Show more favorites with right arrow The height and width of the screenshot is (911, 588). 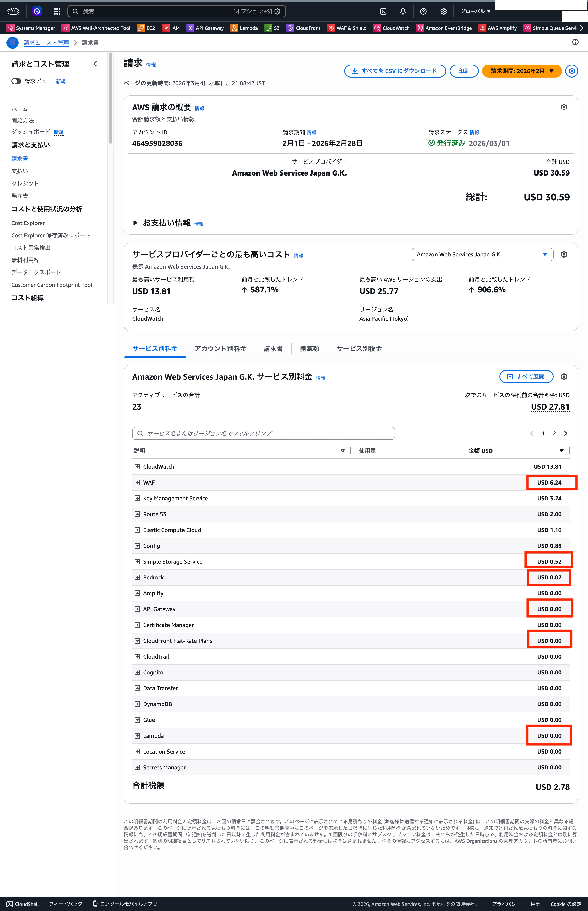pyautogui.click(x=582, y=28)
